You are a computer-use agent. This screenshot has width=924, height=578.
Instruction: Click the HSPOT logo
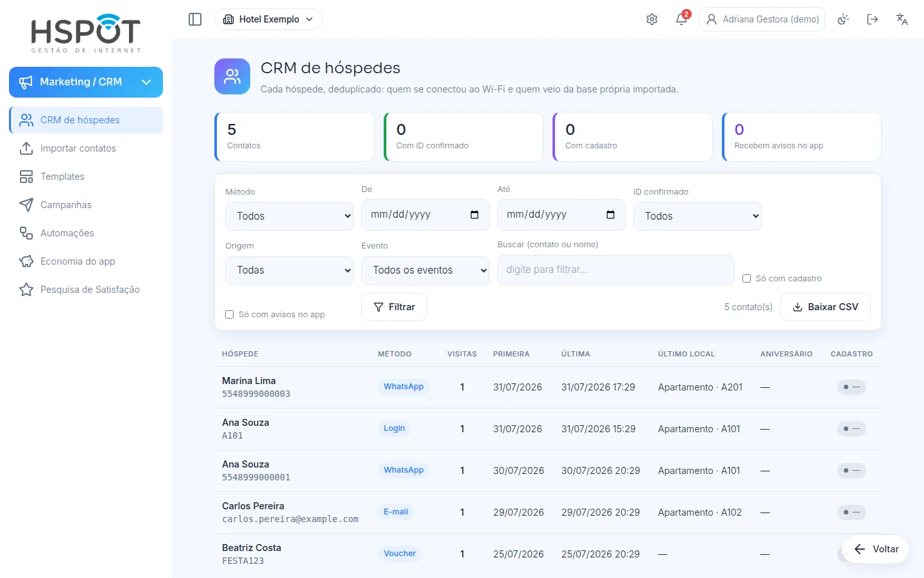tap(86, 33)
